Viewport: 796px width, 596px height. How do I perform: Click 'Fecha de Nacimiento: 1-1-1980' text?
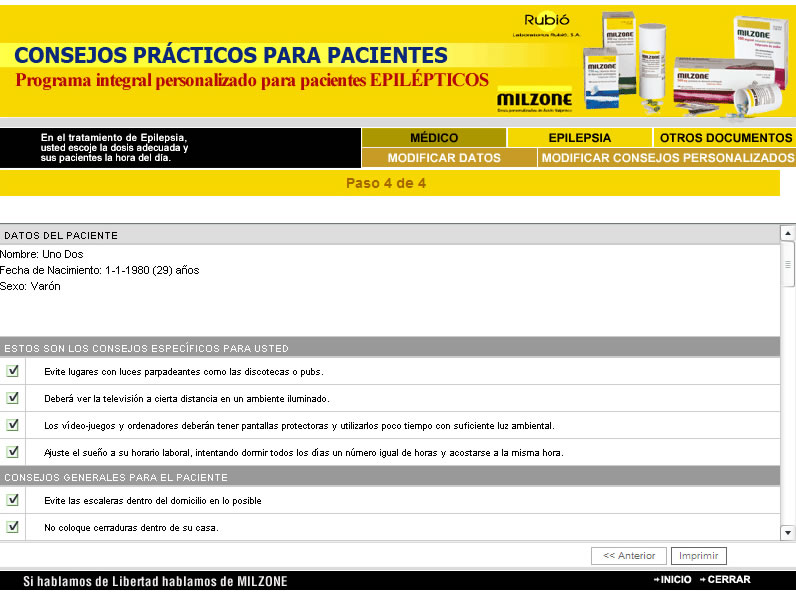(100, 271)
